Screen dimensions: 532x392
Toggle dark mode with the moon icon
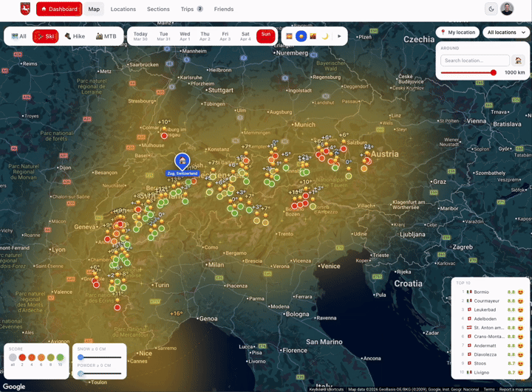click(491, 10)
